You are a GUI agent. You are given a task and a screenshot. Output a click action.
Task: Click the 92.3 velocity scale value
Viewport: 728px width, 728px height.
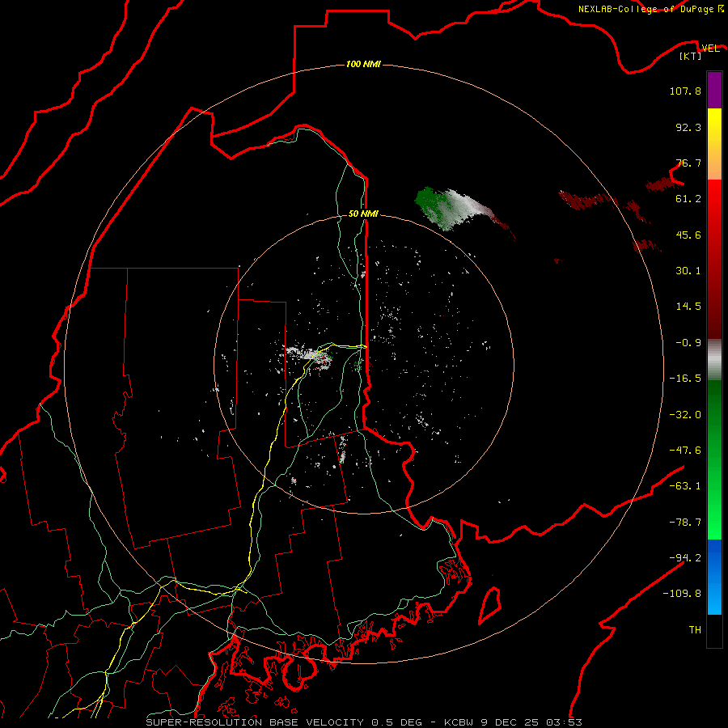point(688,127)
